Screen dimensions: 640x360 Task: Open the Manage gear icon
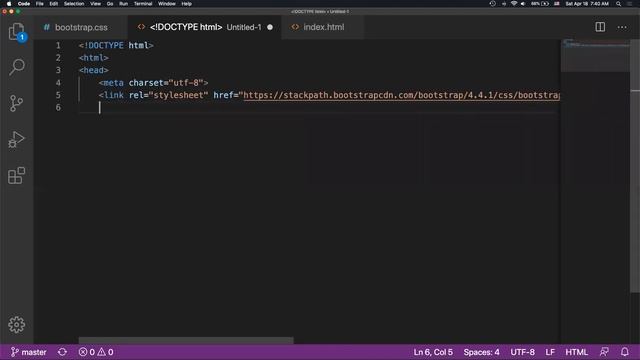[x=16, y=324]
